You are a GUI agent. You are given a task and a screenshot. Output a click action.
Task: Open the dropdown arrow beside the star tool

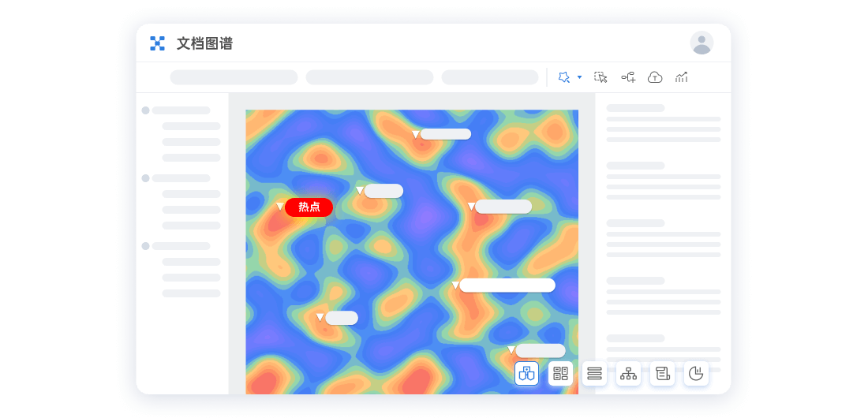coord(580,77)
